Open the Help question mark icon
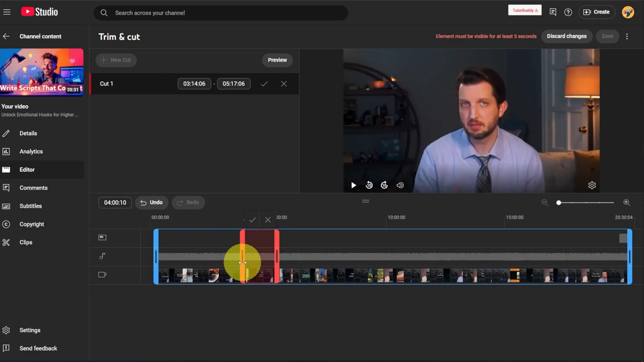 pos(568,12)
